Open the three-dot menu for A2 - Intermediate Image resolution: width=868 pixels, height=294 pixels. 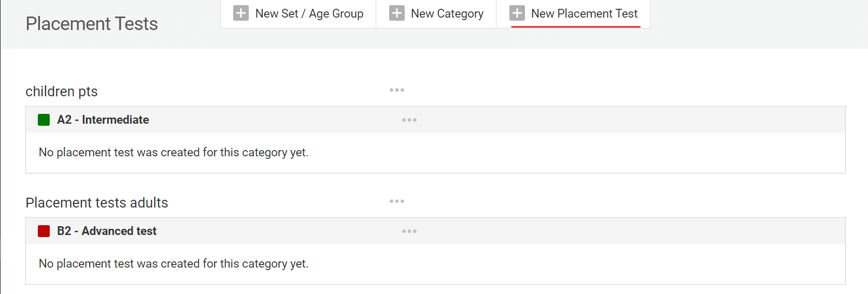pyautogui.click(x=409, y=120)
